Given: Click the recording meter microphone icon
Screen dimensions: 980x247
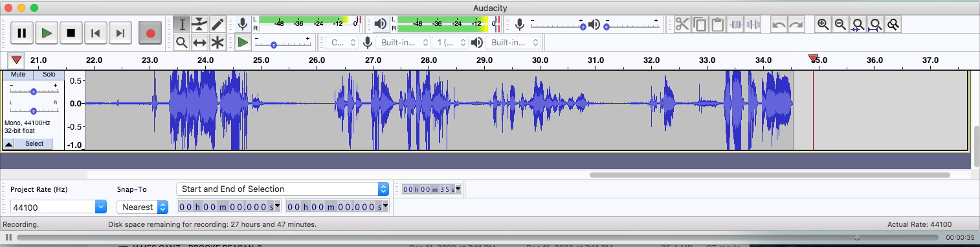Looking at the screenshot, I should pos(243,25).
